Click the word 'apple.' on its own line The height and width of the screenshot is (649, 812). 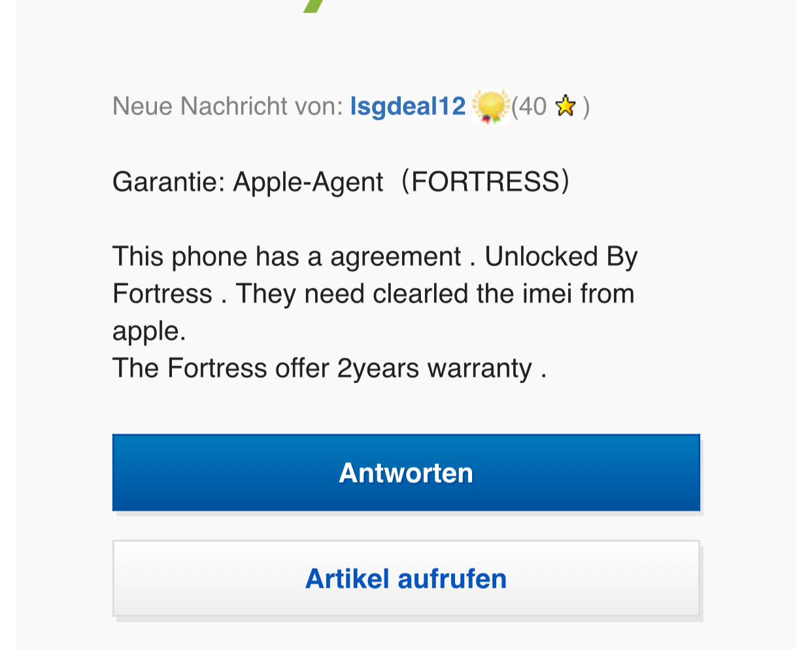[x=149, y=331]
